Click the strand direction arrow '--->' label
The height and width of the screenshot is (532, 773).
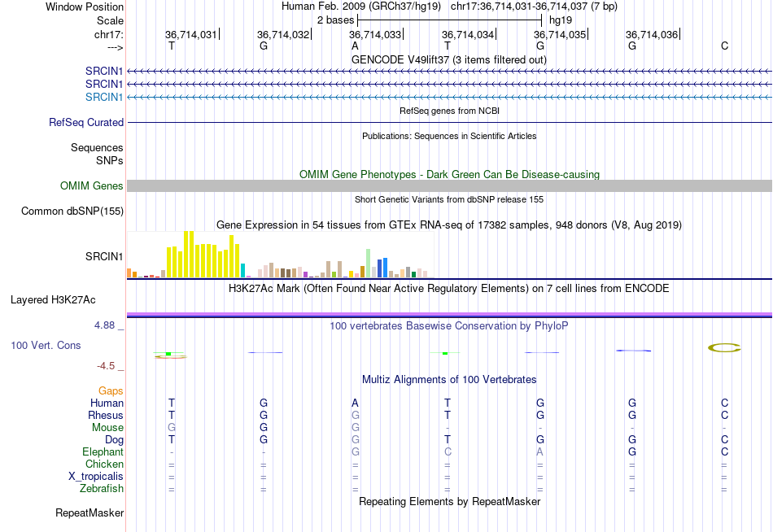pyautogui.click(x=115, y=47)
